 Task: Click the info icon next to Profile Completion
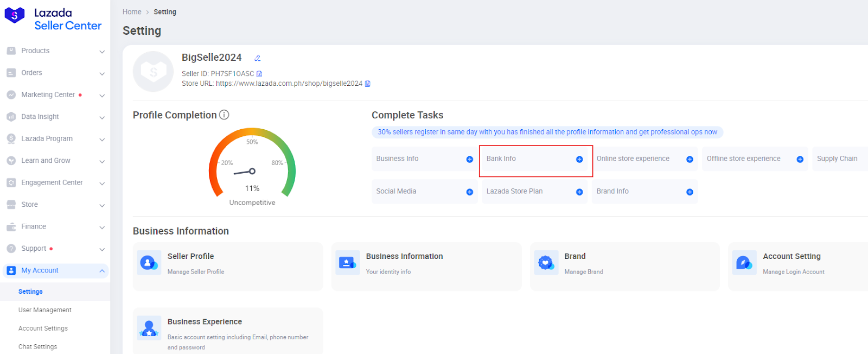pyautogui.click(x=224, y=115)
